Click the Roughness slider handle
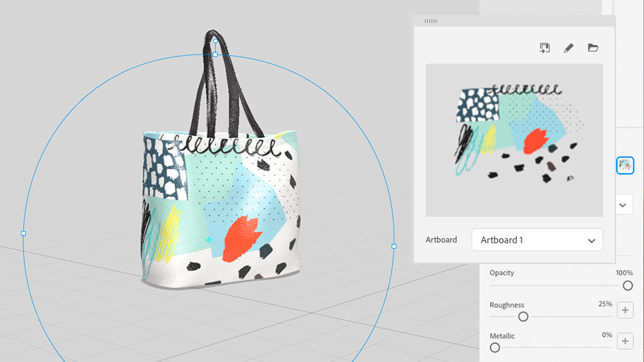644x362 pixels. [x=523, y=316]
